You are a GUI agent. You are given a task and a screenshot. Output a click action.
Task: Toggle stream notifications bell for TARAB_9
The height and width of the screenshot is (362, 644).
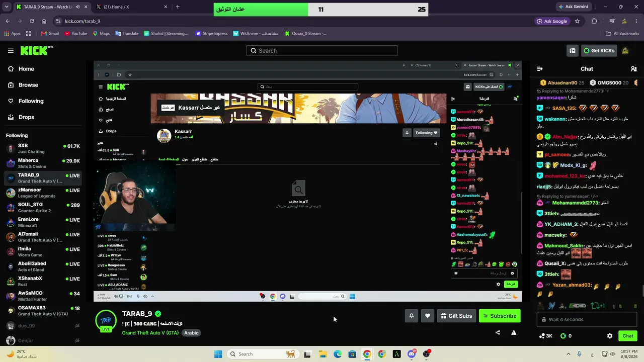(x=411, y=316)
